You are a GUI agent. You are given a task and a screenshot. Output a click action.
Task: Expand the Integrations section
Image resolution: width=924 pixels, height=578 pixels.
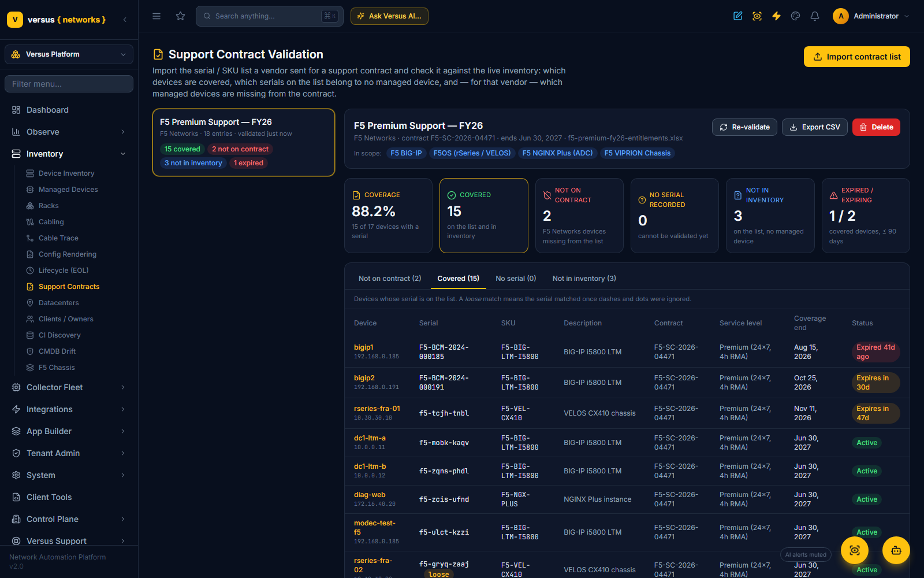(69, 409)
